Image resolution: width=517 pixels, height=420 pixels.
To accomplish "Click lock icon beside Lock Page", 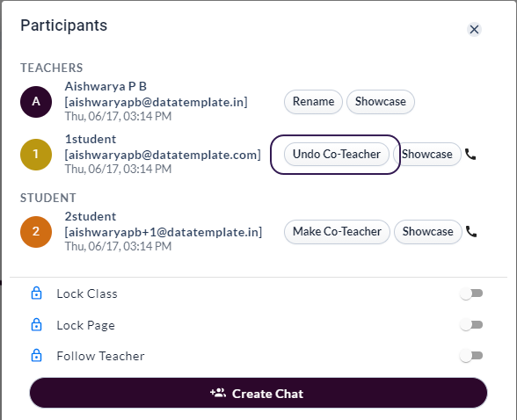I will tap(36, 324).
